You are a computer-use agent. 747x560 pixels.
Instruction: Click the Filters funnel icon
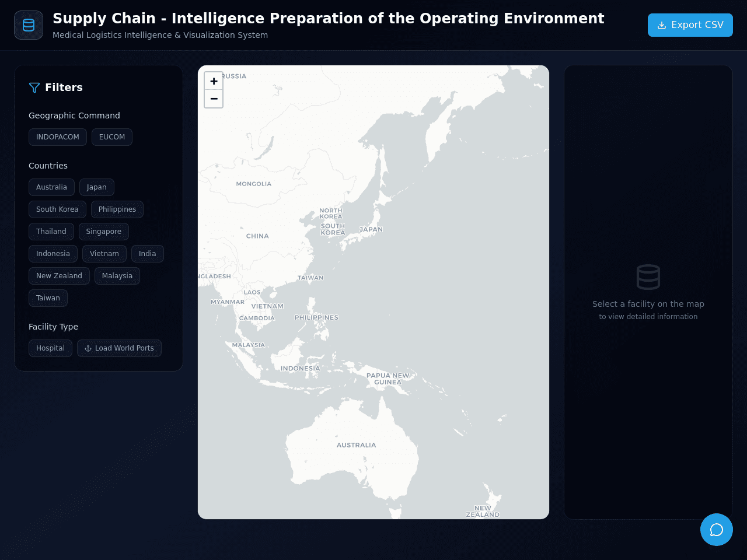tap(34, 87)
